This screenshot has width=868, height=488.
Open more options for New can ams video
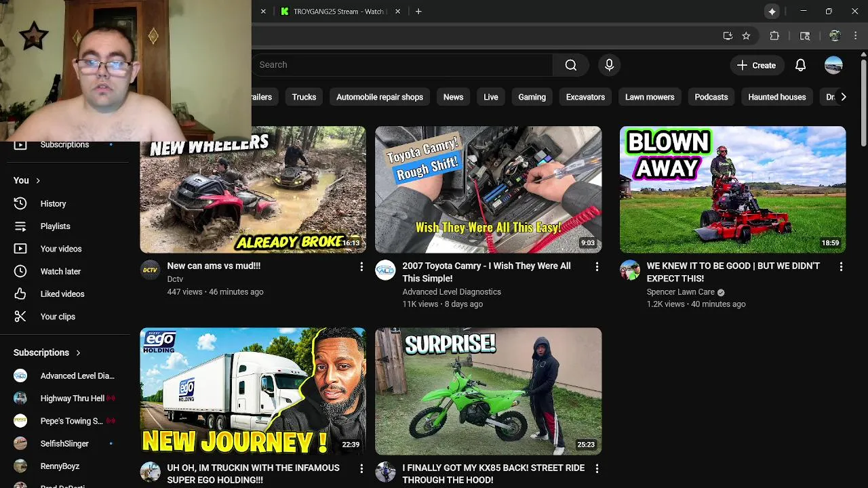pos(361,267)
